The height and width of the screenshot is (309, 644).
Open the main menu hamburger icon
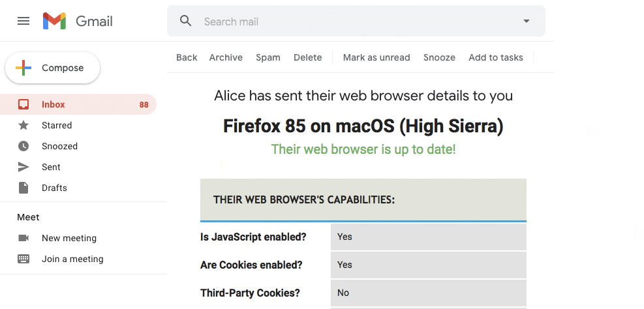pyautogui.click(x=23, y=21)
